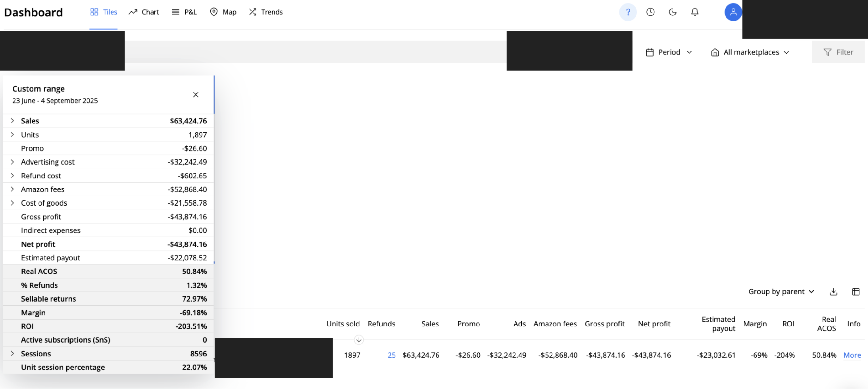Switch to the Chart tab
This screenshot has width=868, height=389.
[143, 12]
